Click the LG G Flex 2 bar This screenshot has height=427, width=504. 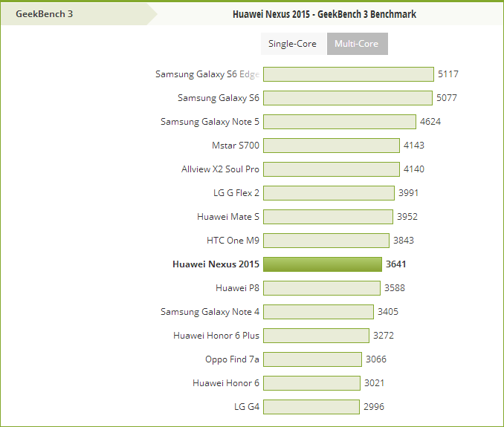tap(329, 193)
